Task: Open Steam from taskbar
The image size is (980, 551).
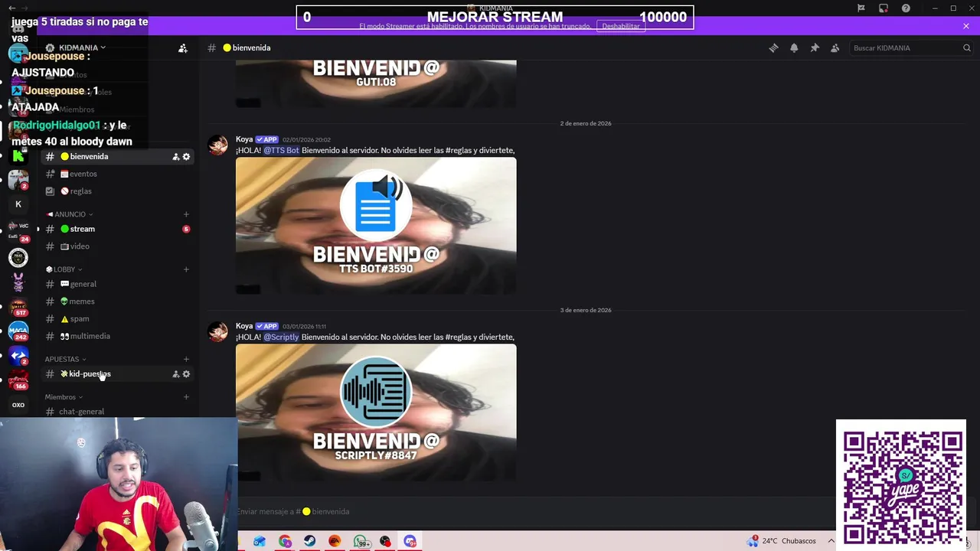Action: [309, 541]
